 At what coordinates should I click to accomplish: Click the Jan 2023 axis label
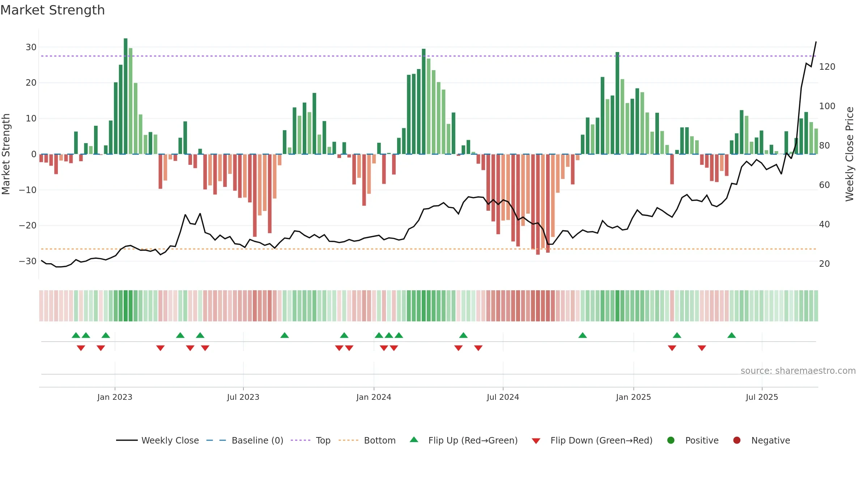pos(115,397)
